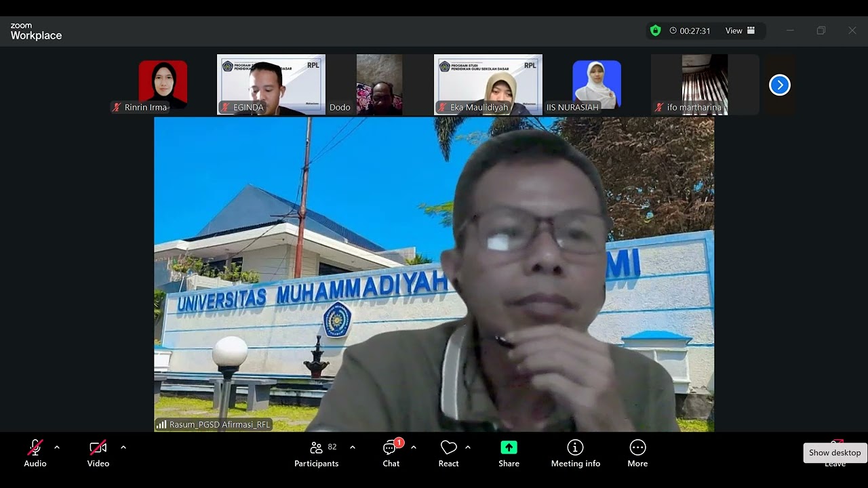Click the Zoom Workplace logo

(x=36, y=31)
